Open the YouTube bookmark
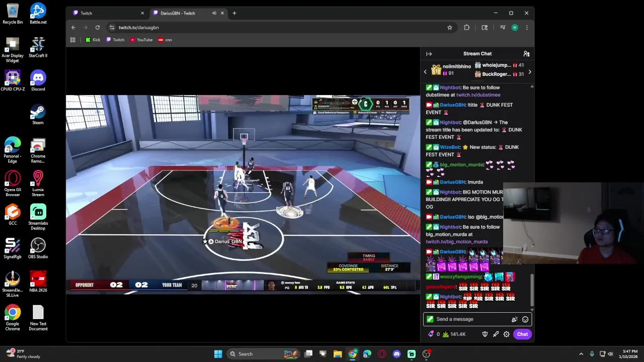The width and height of the screenshot is (644, 362). (141, 40)
